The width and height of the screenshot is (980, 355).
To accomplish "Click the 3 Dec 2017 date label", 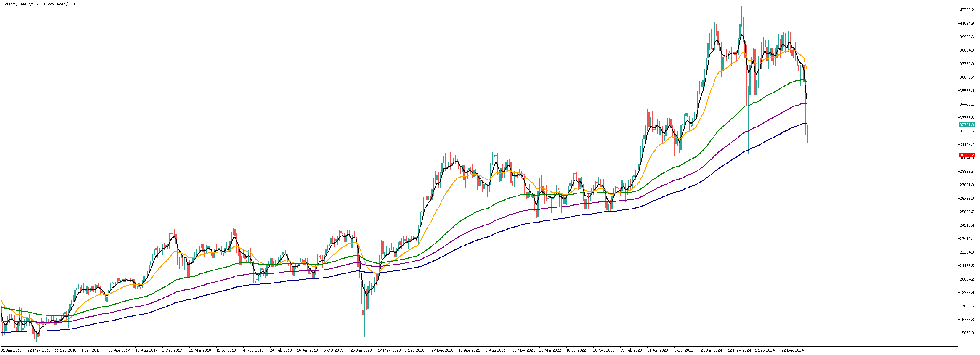I will [x=172, y=350].
